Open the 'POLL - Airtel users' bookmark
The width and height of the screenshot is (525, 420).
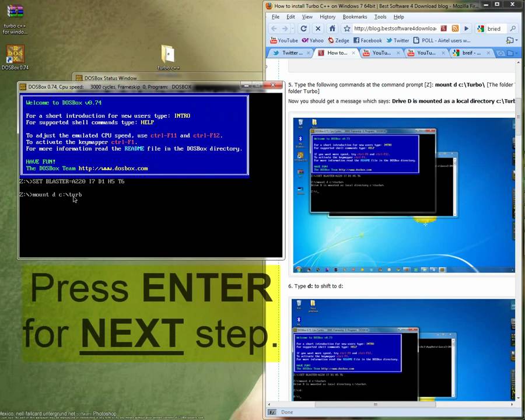[x=442, y=40]
